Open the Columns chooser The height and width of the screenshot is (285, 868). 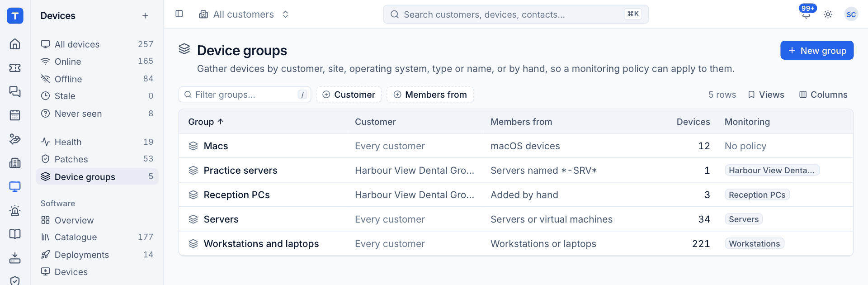[x=823, y=95]
